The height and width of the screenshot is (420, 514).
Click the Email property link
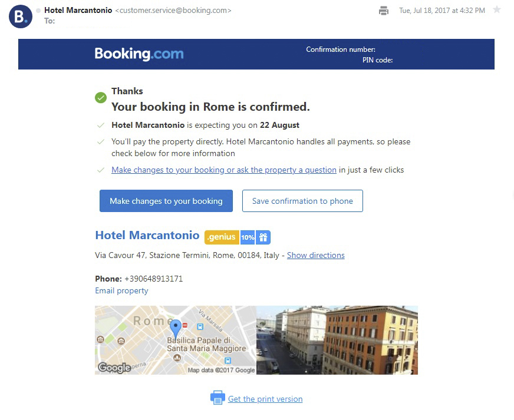coord(121,290)
